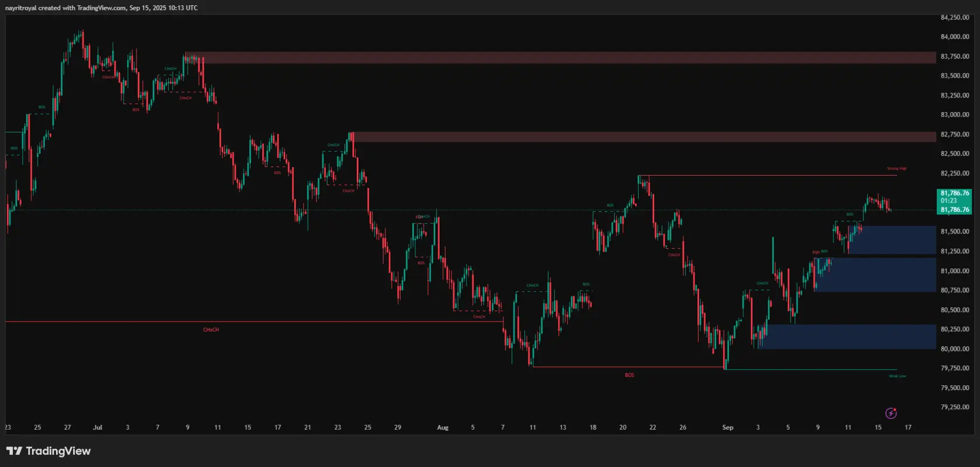The width and height of the screenshot is (980, 467).
Task: Click the red Strong High horizontal line
Action: point(767,175)
